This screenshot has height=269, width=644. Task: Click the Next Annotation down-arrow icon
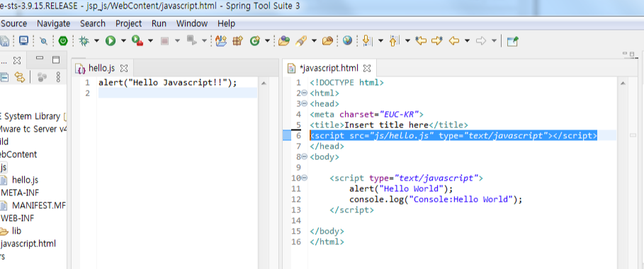(367, 40)
